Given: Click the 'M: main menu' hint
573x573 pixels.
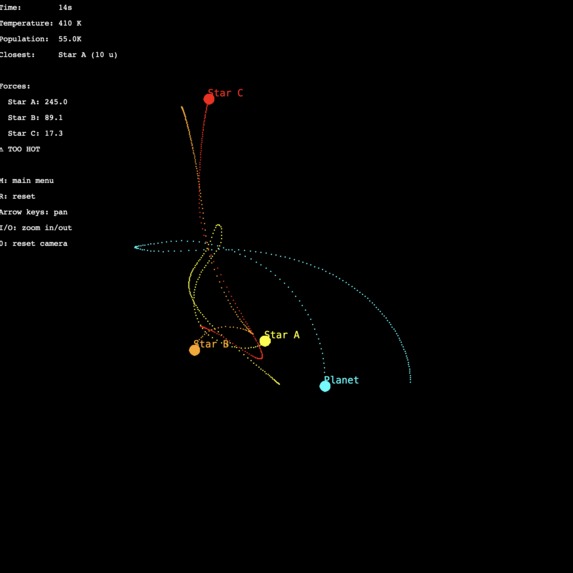Looking at the screenshot, I should [x=27, y=181].
